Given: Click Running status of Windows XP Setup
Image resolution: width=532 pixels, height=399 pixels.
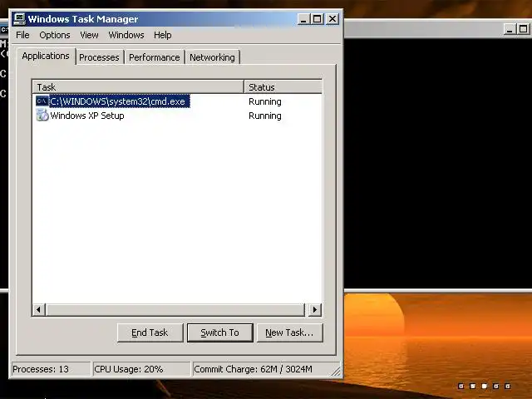Looking at the screenshot, I should pyautogui.click(x=265, y=116).
